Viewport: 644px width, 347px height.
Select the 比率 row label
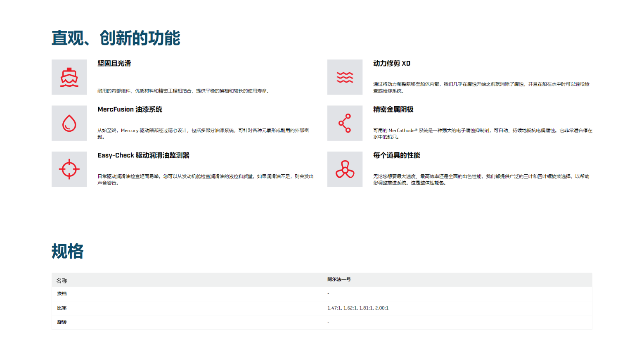[62, 308]
